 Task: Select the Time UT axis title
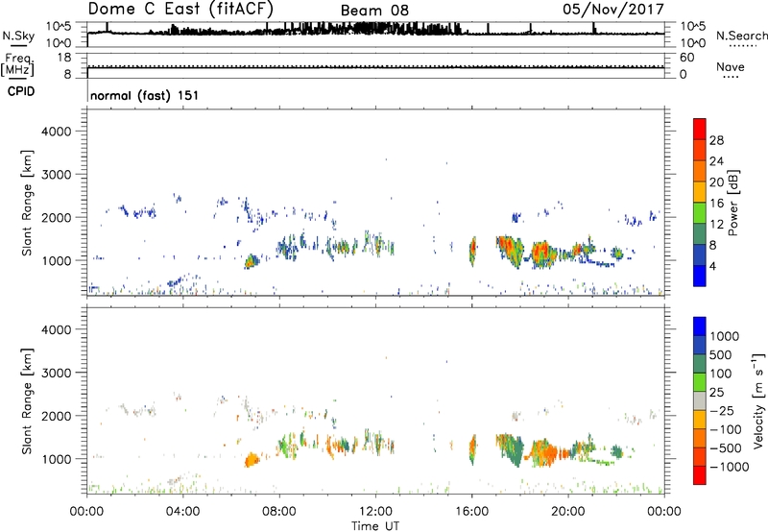tap(375, 526)
